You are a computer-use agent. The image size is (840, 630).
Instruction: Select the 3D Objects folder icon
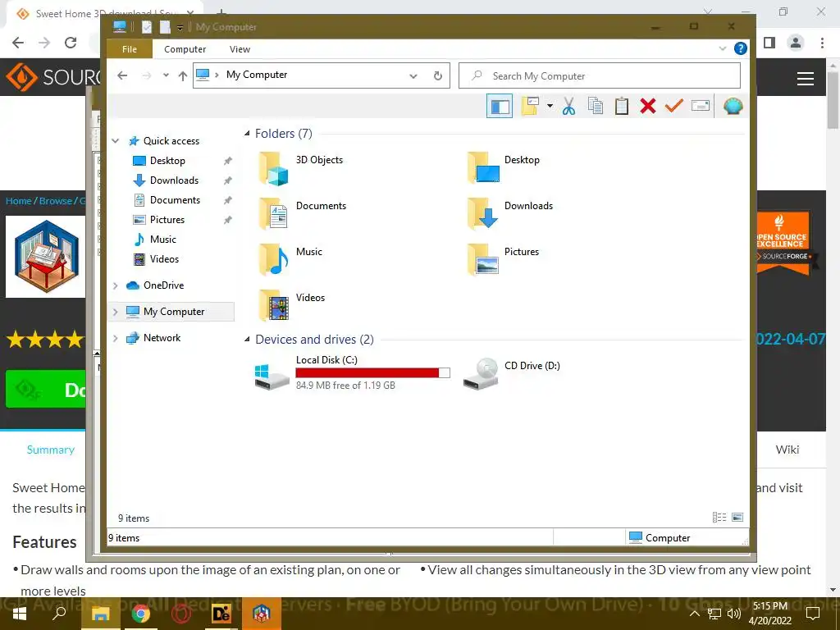tap(274, 169)
